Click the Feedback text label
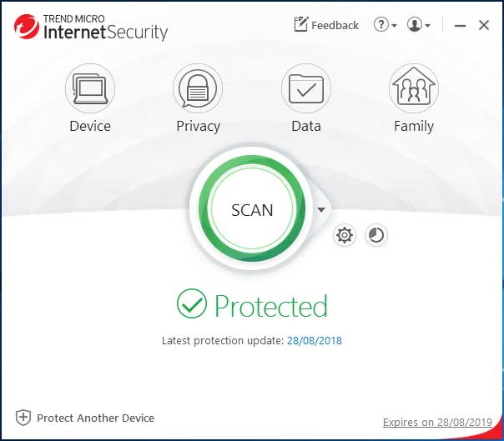The image size is (504, 441). point(335,25)
